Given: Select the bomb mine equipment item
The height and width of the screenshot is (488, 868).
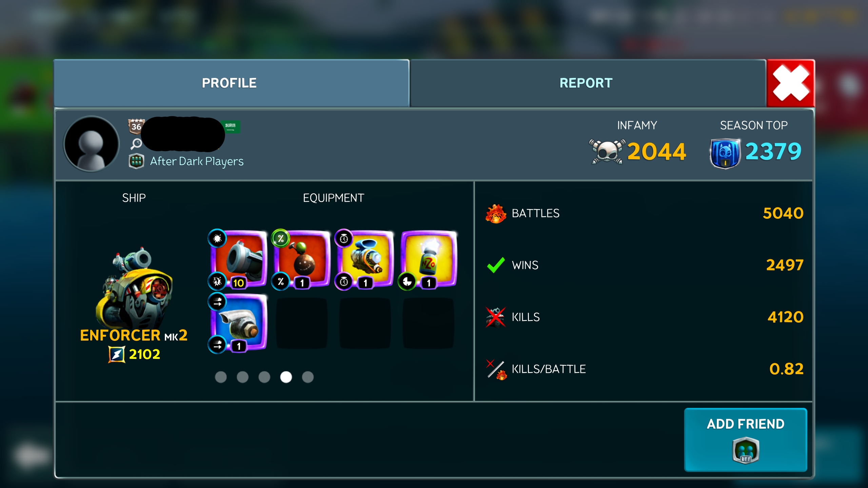Looking at the screenshot, I should point(301,259).
